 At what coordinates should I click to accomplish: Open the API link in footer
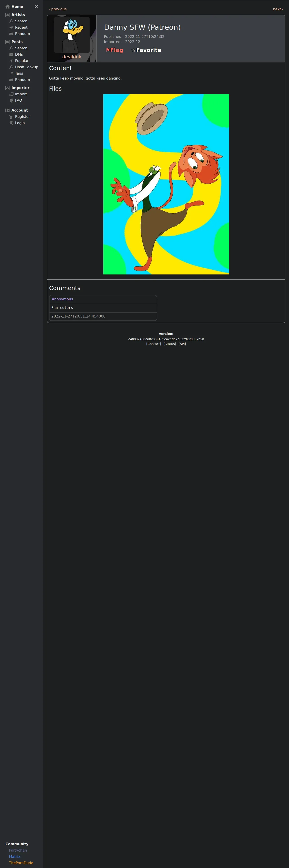[182, 344]
